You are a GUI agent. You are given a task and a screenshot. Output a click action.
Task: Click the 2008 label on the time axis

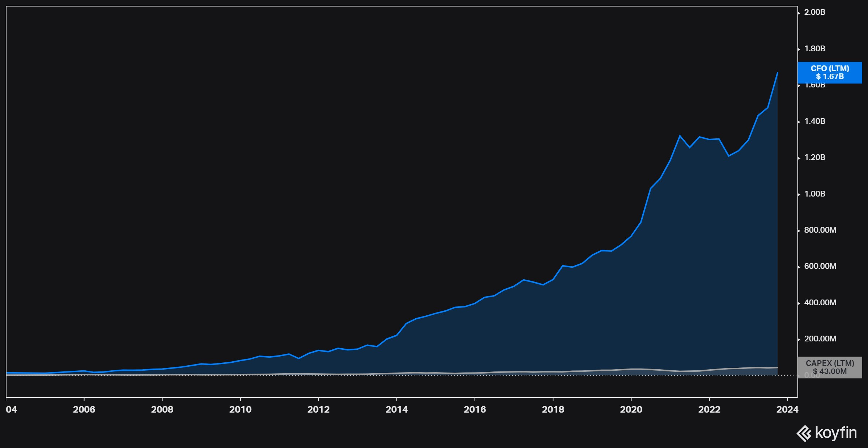(x=162, y=409)
